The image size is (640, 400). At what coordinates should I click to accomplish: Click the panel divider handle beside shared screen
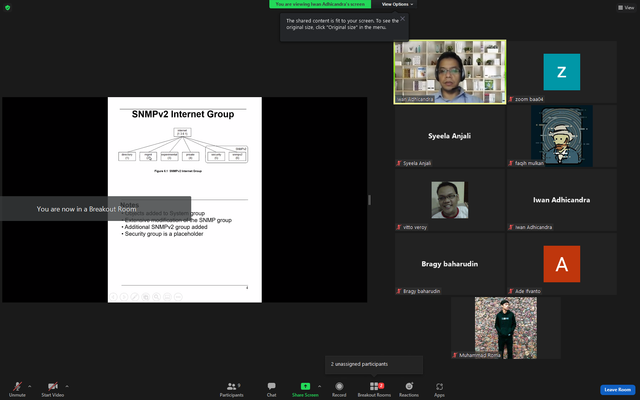[x=369, y=200]
